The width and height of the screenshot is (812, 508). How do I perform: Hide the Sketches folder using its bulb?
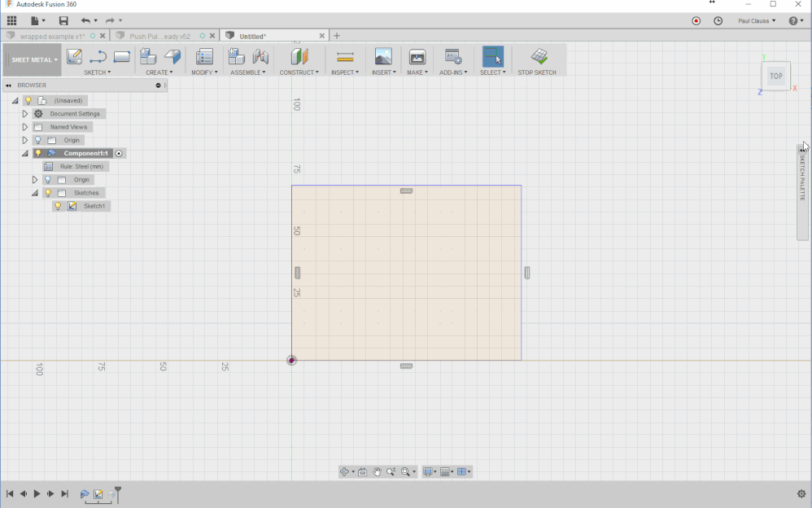click(x=48, y=193)
